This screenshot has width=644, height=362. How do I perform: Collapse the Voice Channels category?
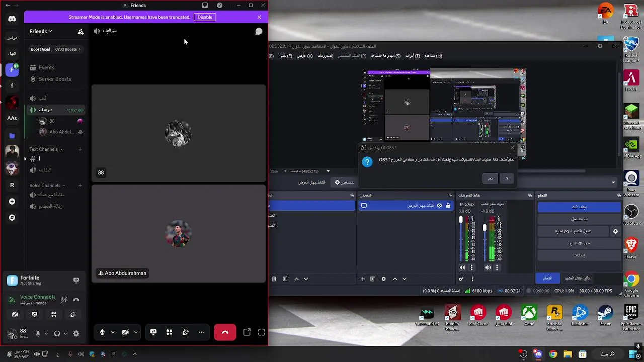tap(47, 186)
